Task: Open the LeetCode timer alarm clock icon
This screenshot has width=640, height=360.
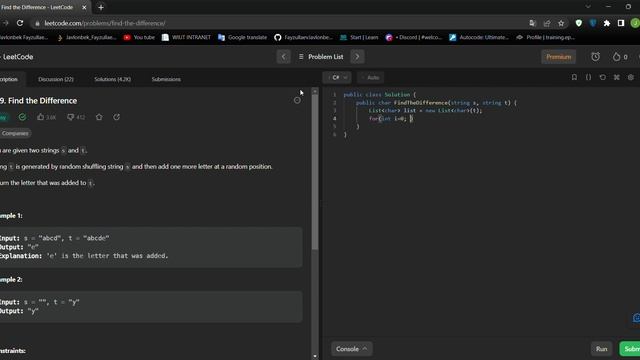Action: pos(596,57)
